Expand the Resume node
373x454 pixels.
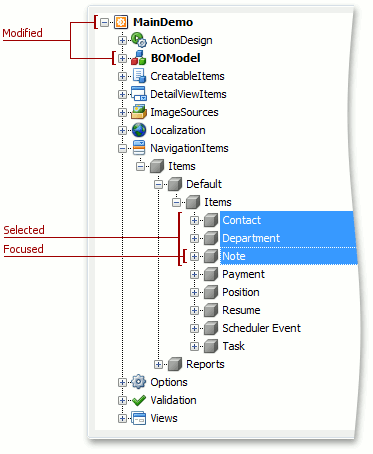click(x=194, y=310)
